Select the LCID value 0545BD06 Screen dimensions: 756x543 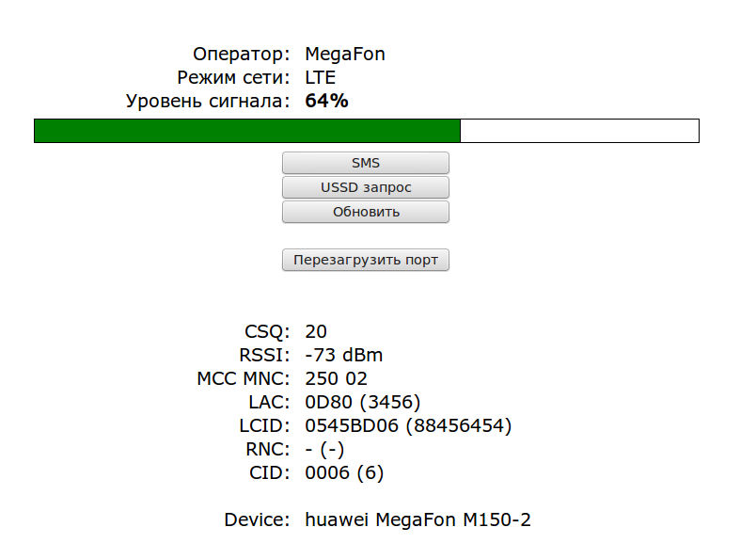(353, 426)
